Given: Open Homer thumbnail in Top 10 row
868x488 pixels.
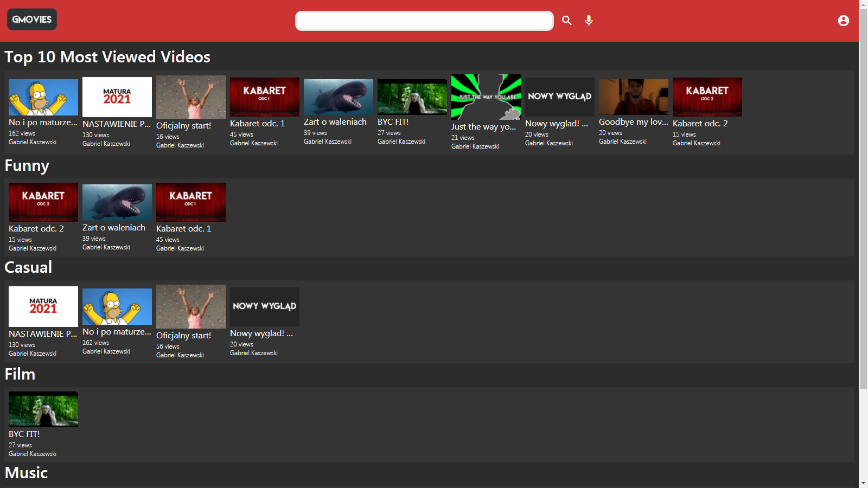Looking at the screenshot, I should (x=43, y=97).
